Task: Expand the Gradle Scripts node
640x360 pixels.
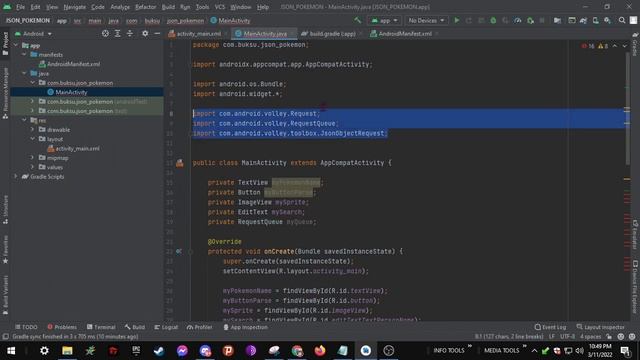Action: (x=16, y=177)
